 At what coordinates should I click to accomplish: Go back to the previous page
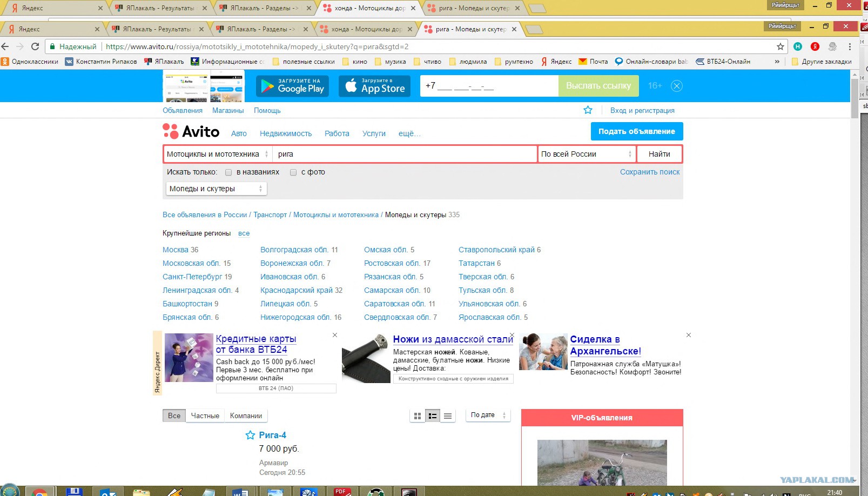point(5,46)
